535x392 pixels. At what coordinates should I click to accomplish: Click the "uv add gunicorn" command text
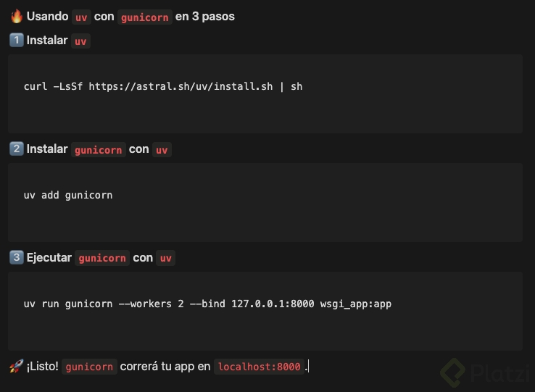tap(68, 195)
